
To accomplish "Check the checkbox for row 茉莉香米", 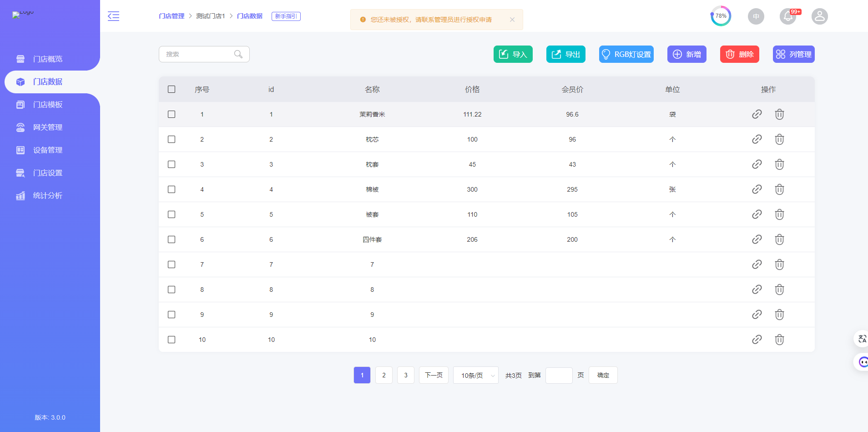I will coord(172,114).
